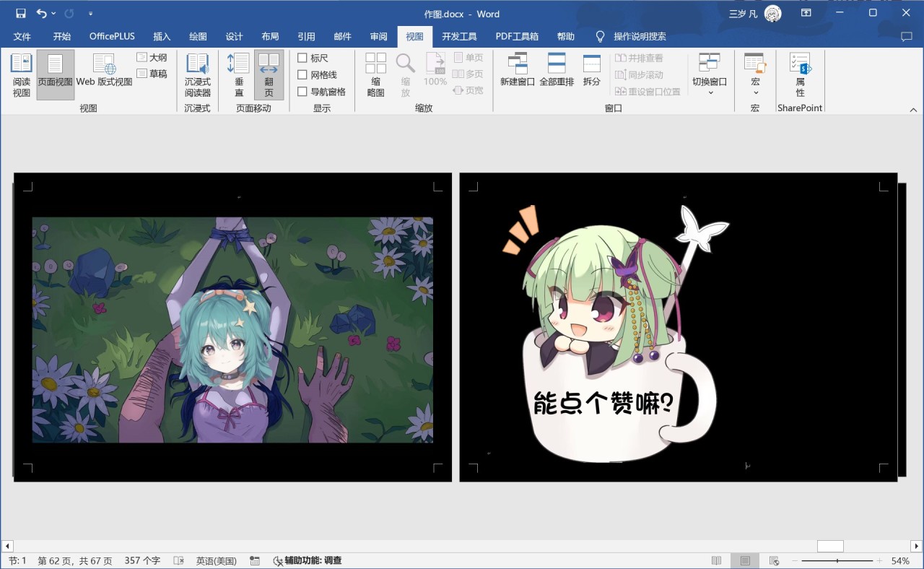Image resolution: width=924 pixels, height=569 pixels.
Task: Open the 属性 SharePoint panel
Action: pos(800,72)
